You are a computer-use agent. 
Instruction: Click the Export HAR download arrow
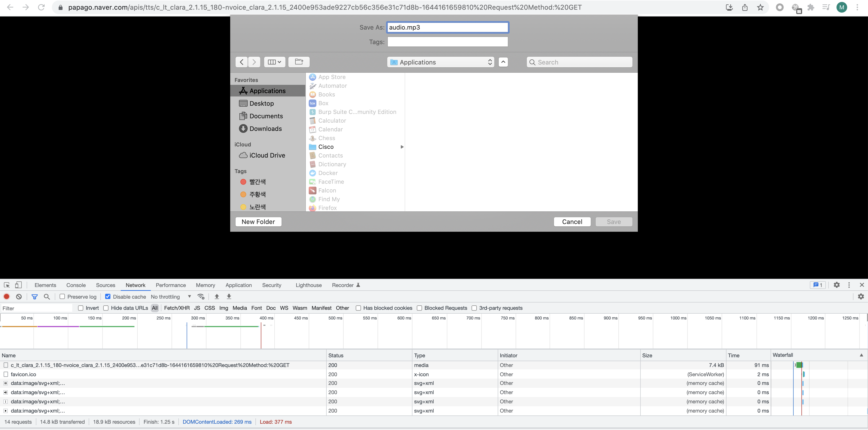click(229, 296)
